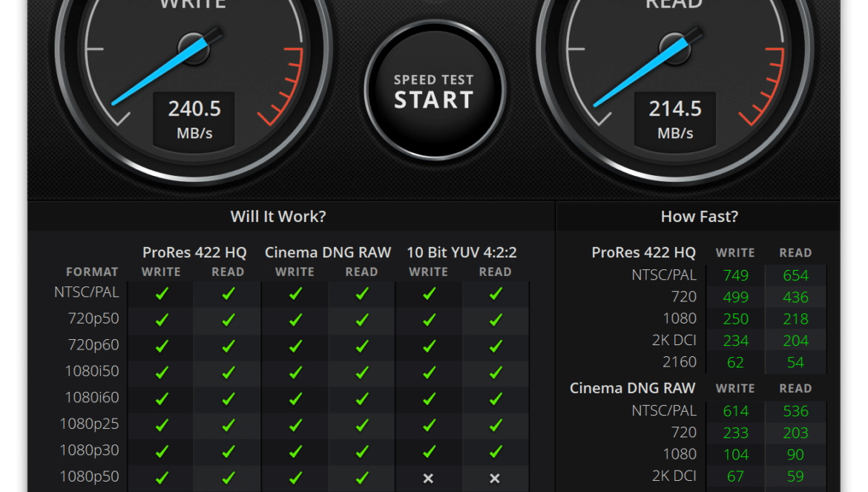
Task: Click the 10 Bit YUV 4:2:2 column header
Action: pyautogui.click(x=461, y=252)
